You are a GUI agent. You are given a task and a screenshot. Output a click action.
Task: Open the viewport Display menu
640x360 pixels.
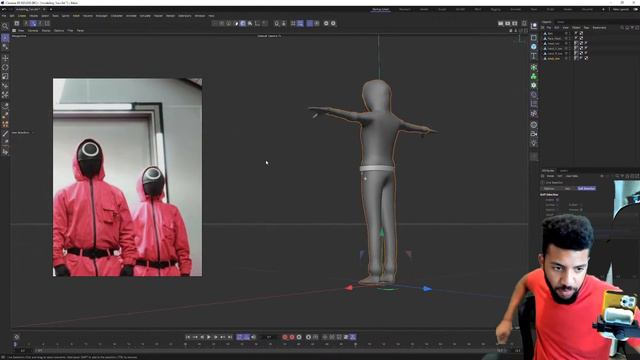coord(46,31)
